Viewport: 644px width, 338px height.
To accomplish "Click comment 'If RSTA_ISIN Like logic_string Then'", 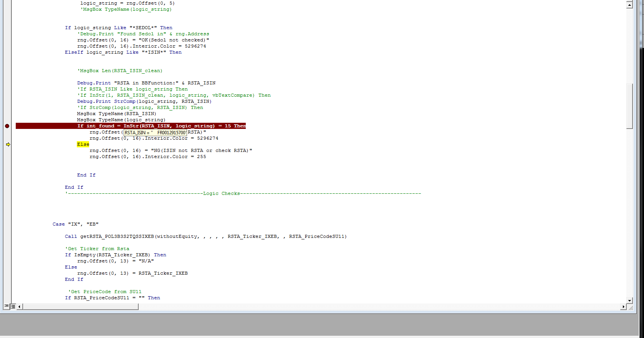I will (x=132, y=89).
